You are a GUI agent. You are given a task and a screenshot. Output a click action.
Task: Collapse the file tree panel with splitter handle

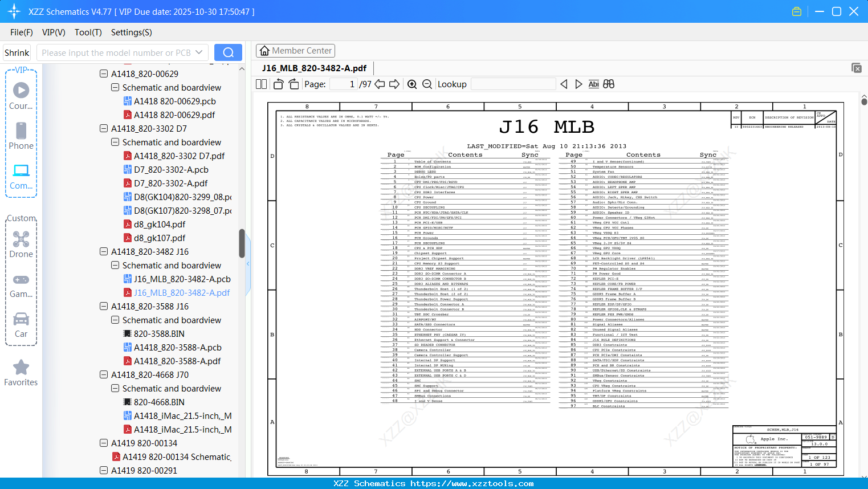(x=248, y=264)
